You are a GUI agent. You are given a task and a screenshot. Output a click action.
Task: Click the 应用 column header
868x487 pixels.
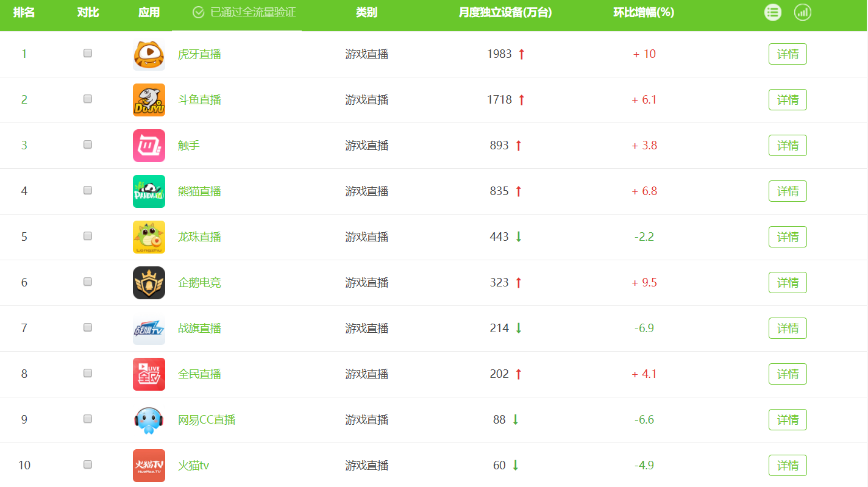[149, 13]
